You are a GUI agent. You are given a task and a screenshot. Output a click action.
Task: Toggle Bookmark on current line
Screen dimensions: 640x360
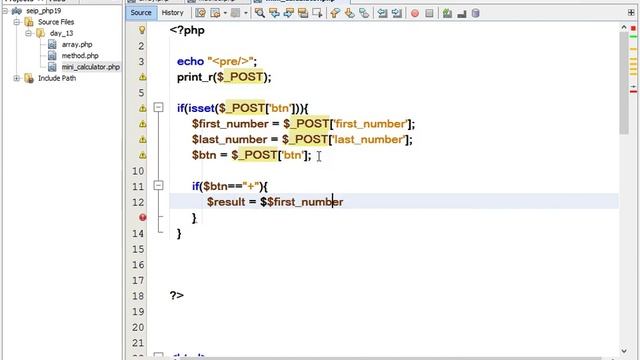[x=364, y=13]
